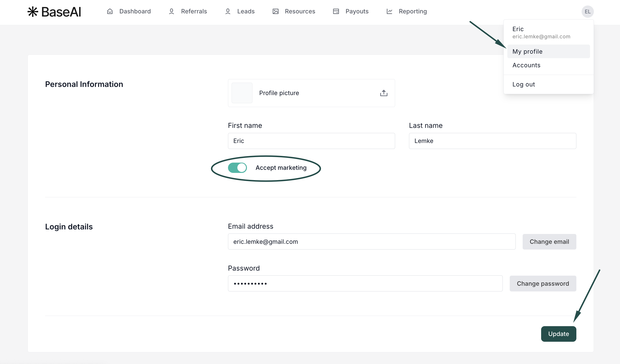Choose Log out in the dropdown
Image resolution: width=620 pixels, height=364 pixels.
pyautogui.click(x=524, y=85)
